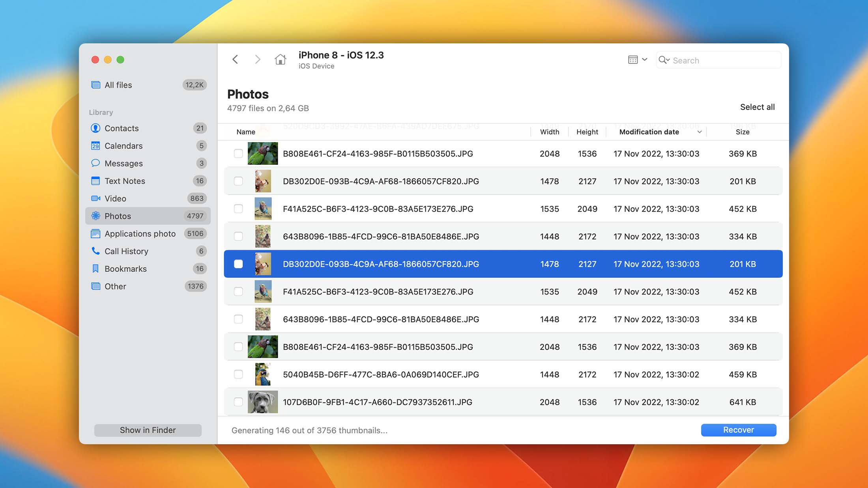This screenshot has width=868, height=488.
Task: Click the Recover button
Action: pyautogui.click(x=738, y=430)
